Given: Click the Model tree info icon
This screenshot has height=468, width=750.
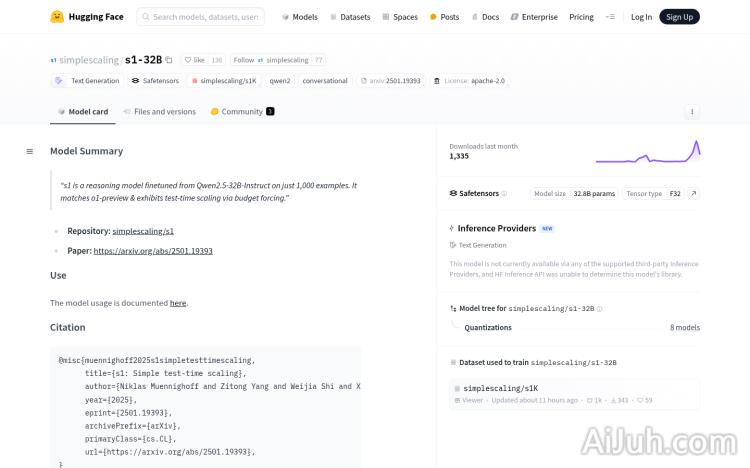Looking at the screenshot, I should click(600, 309).
